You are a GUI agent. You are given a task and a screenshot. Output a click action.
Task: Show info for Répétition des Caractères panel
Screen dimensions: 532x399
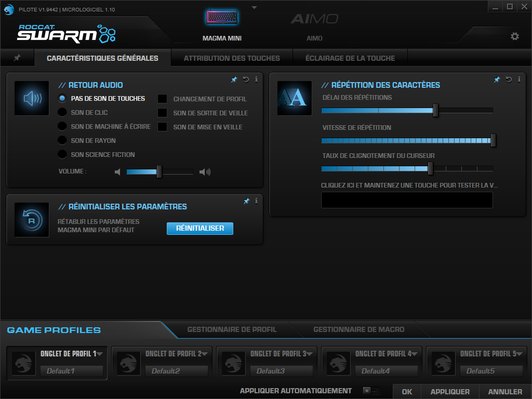pyautogui.click(x=519, y=79)
